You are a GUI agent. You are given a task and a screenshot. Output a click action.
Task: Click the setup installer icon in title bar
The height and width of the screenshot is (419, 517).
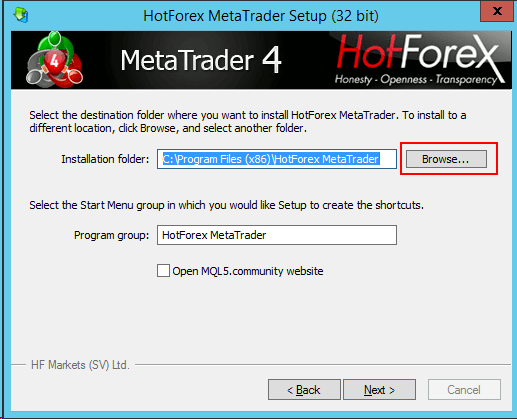tap(21, 15)
